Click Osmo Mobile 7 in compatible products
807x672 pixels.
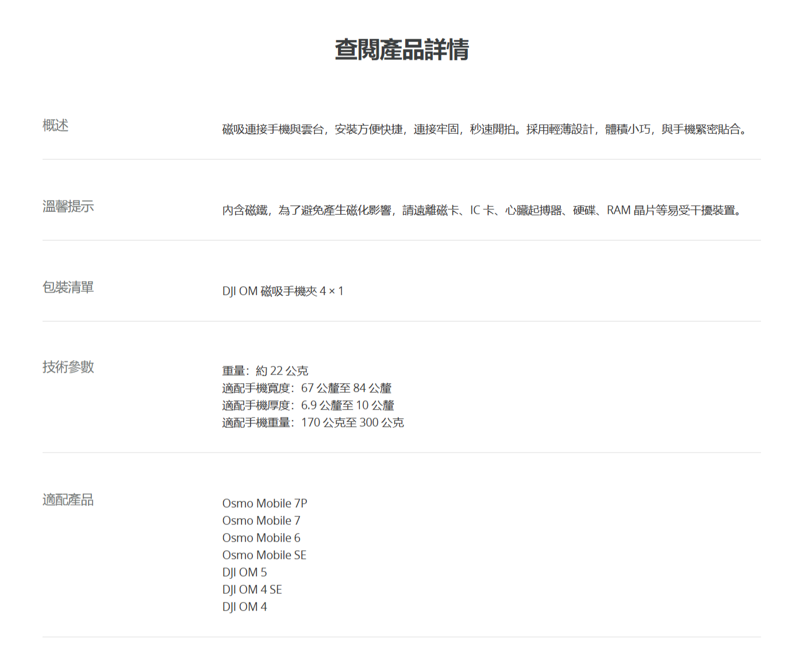coord(261,521)
